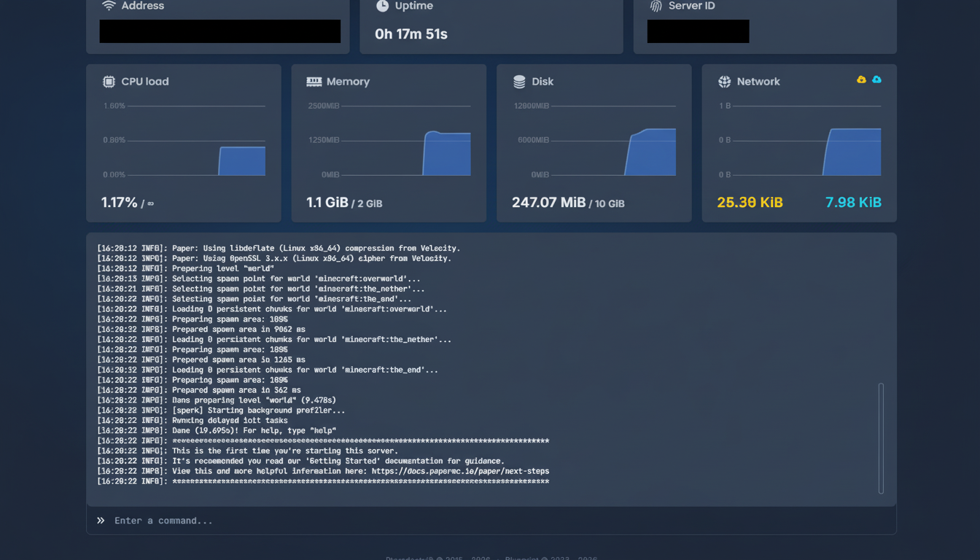Screen dimensions: 980x560
Task: Click the redacted Address value block
Action: coord(220,31)
